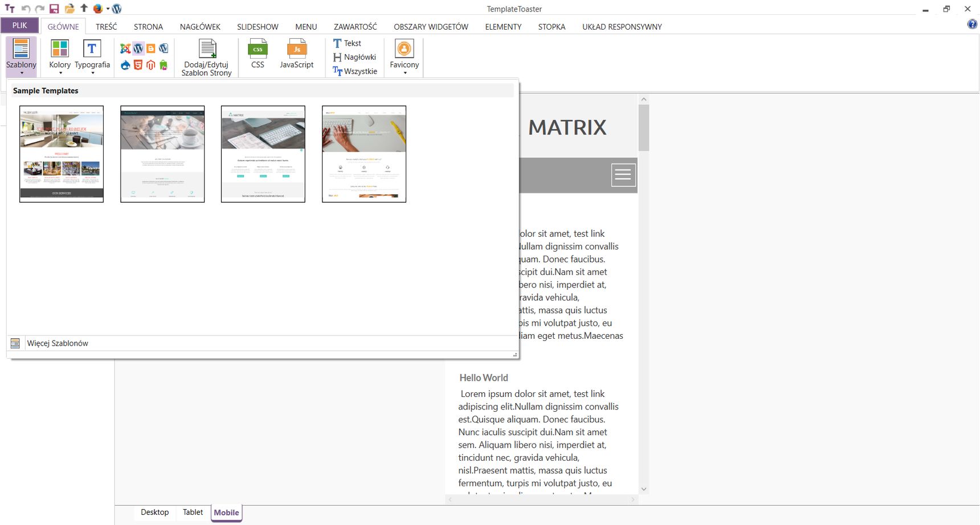The image size is (980, 525).
Task: Open the Typografia typography icon
Action: 92,49
